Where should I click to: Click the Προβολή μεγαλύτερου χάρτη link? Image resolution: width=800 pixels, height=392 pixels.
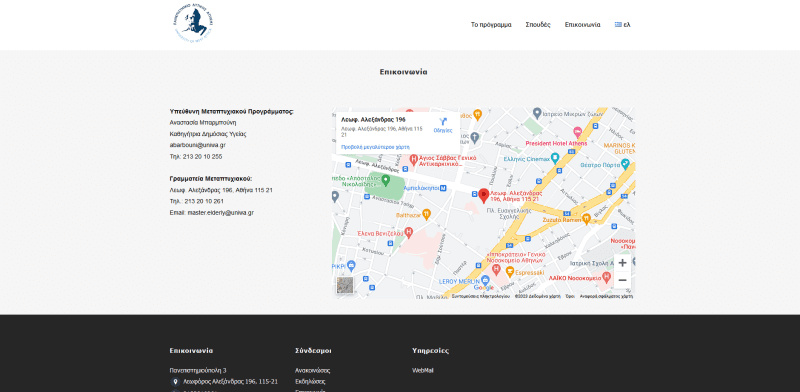pos(375,147)
